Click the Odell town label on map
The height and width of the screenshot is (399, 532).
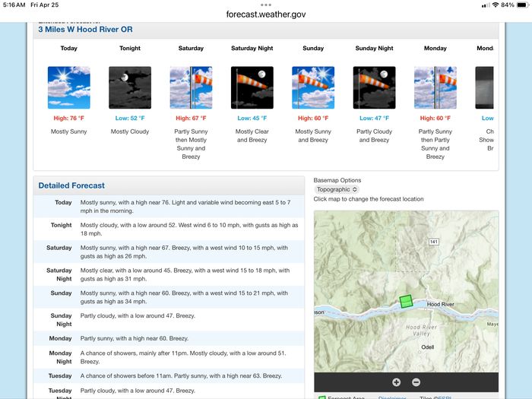427,347
